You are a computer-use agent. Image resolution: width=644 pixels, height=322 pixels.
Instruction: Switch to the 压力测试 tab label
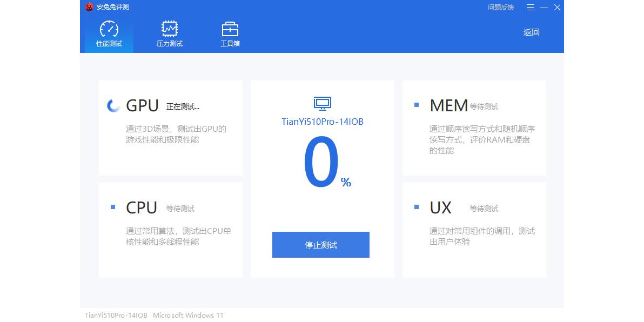[x=170, y=44]
